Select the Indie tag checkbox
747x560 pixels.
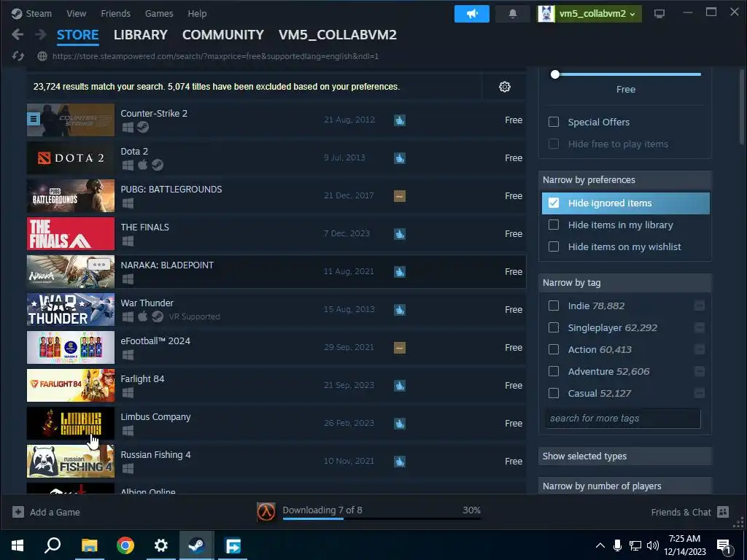point(554,306)
